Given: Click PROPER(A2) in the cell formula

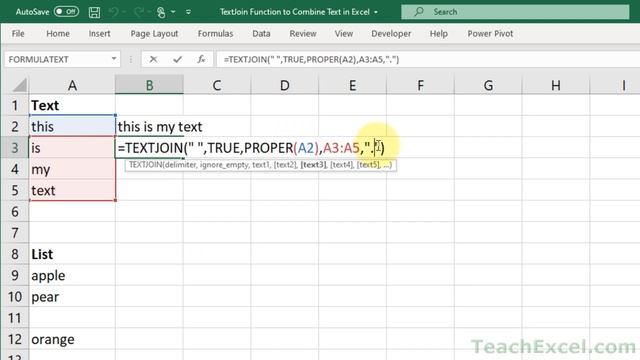Looking at the screenshot, I should click(281, 148).
